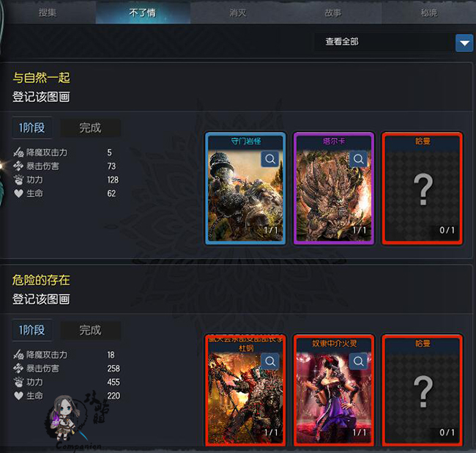
Task: Switch to the 消灭 tab
Action: coord(238,12)
